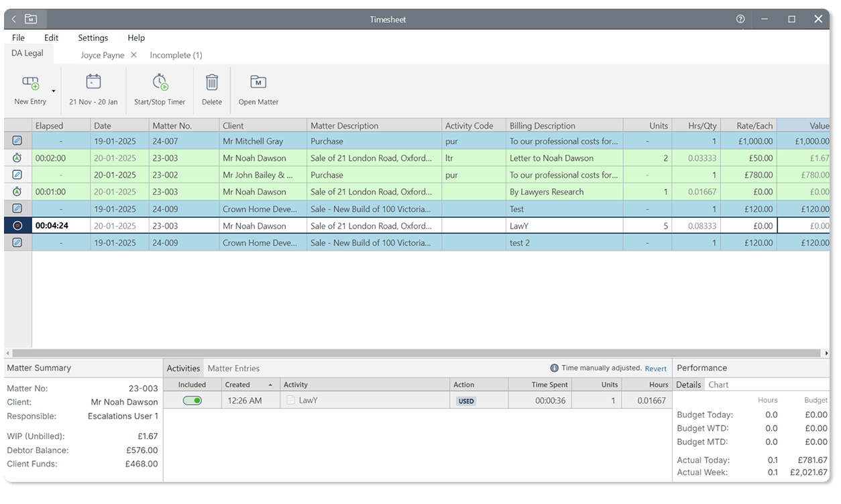Close the Joyce Payne tab

[133, 55]
